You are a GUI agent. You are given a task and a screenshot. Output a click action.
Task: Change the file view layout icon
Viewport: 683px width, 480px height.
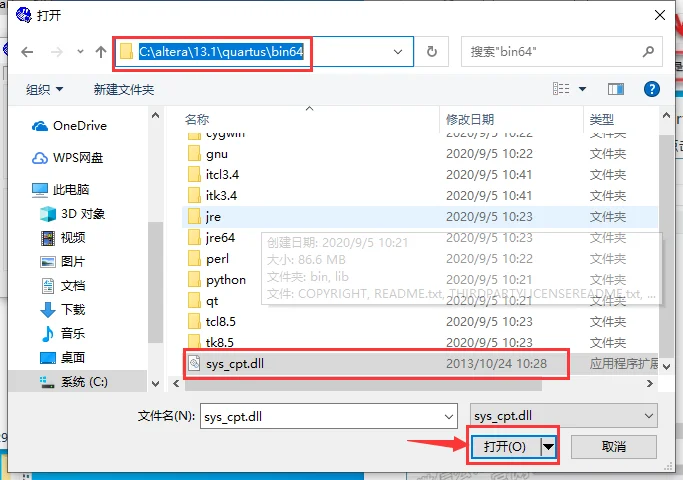click(x=561, y=89)
